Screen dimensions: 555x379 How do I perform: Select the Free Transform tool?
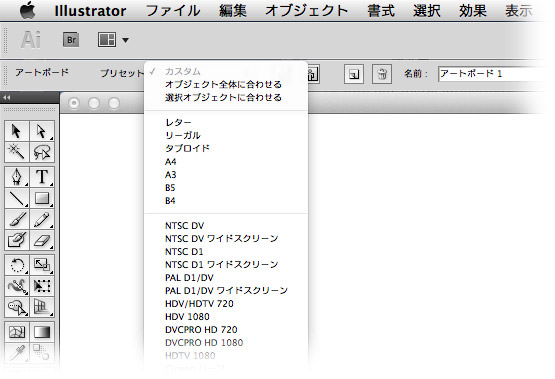click(x=42, y=286)
